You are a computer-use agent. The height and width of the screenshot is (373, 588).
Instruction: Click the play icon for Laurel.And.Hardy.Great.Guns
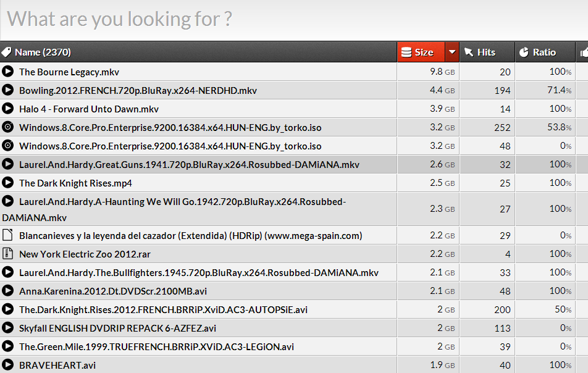coord(7,164)
